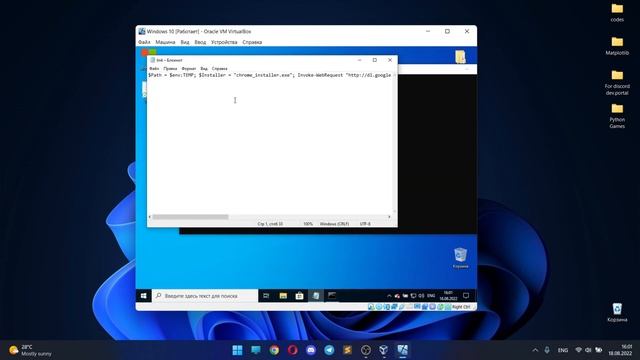Click the UTF-8 encoding status entry

[x=365, y=224]
